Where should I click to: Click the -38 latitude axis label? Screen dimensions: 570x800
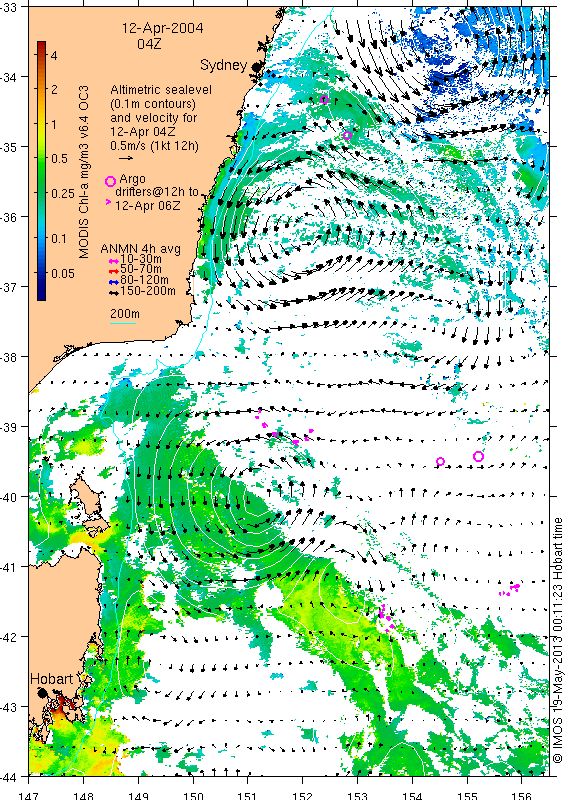tap(8, 356)
